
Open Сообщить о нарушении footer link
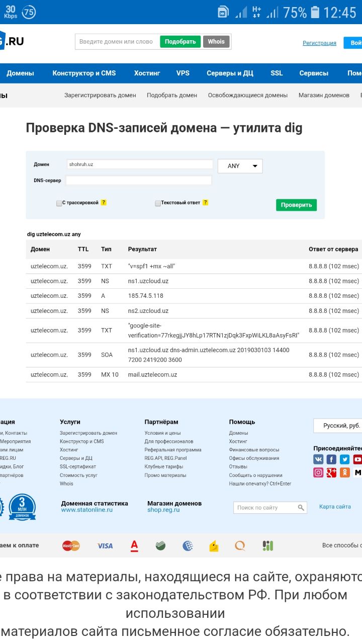(x=255, y=475)
